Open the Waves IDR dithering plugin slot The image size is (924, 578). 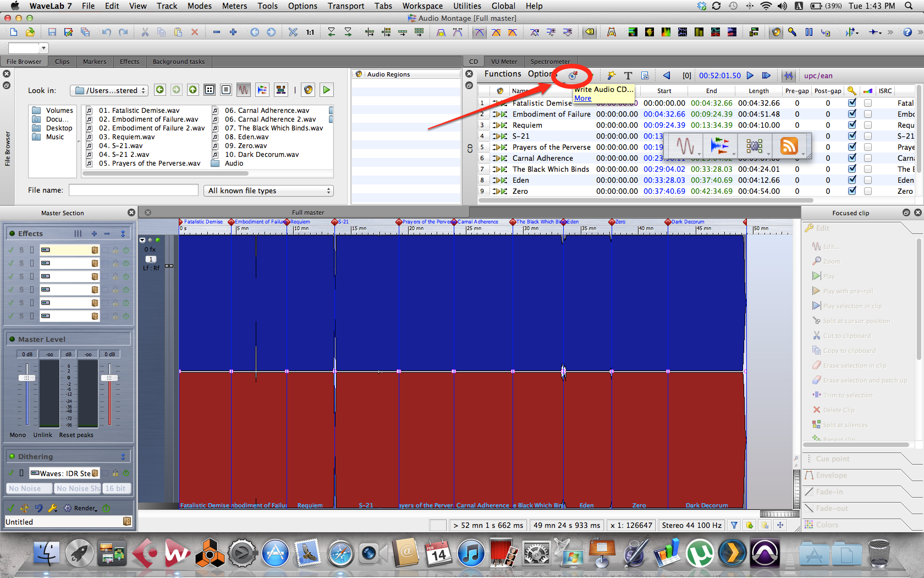pyautogui.click(x=64, y=473)
